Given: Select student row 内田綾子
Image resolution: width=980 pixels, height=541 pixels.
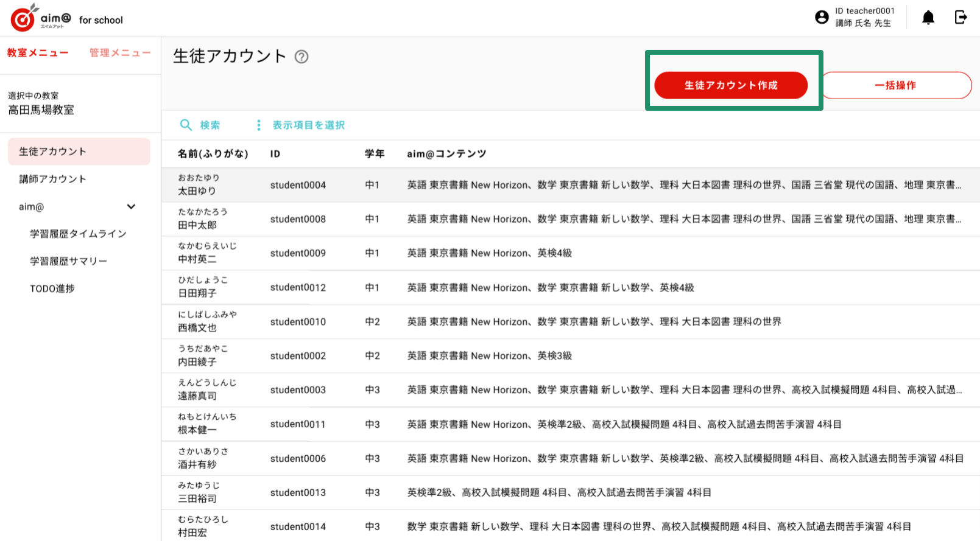Looking at the screenshot, I should click(571, 356).
